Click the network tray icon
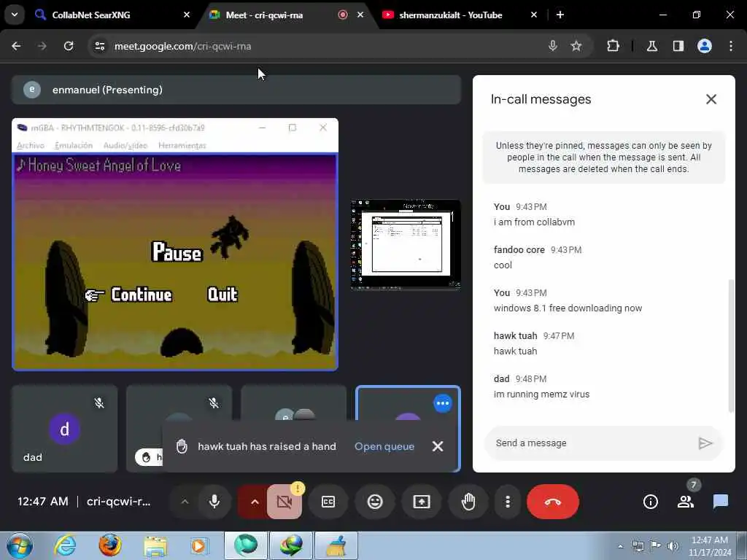Screen dimensions: 747x560 pyautogui.click(x=638, y=546)
